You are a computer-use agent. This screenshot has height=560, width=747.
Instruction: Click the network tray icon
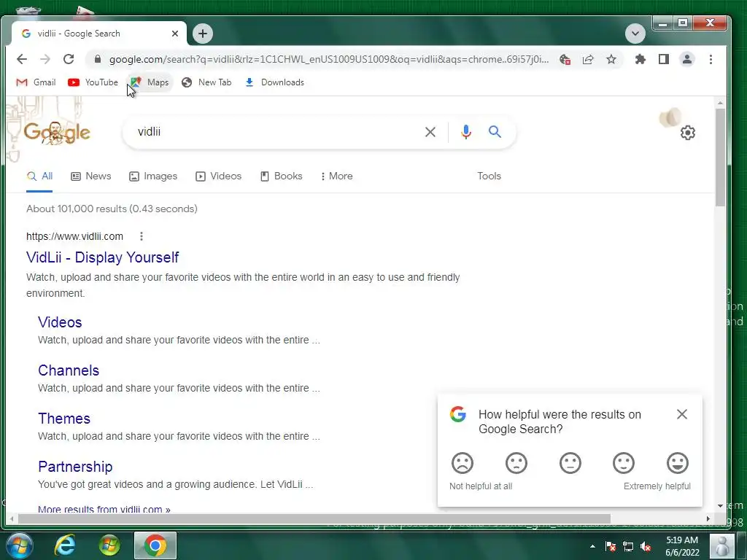(x=628, y=546)
